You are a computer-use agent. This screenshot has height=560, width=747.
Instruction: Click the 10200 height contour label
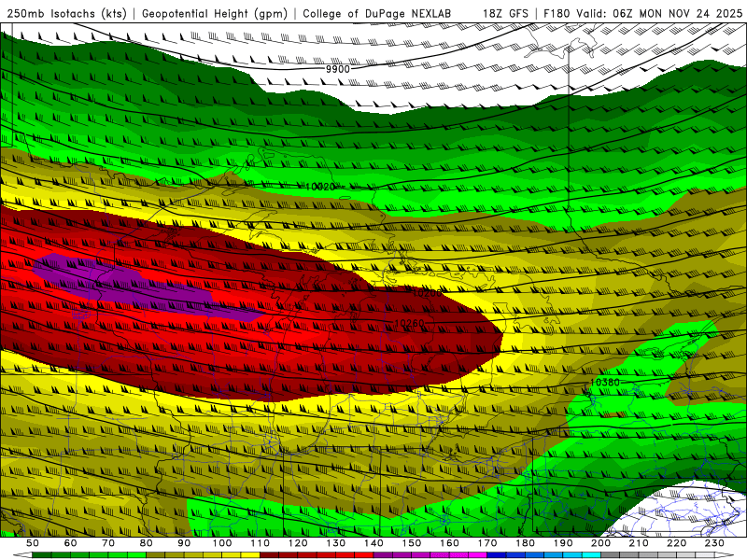coord(427,293)
